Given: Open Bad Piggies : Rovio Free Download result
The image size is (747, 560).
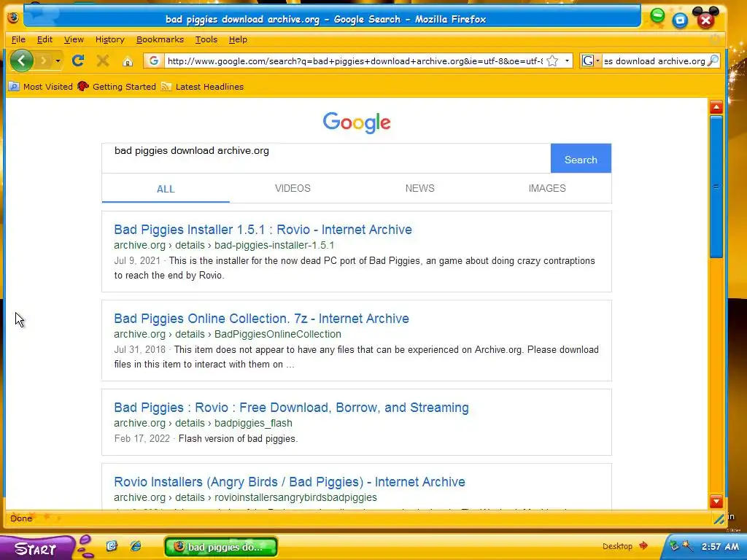Looking at the screenshot, I should 291,408.
